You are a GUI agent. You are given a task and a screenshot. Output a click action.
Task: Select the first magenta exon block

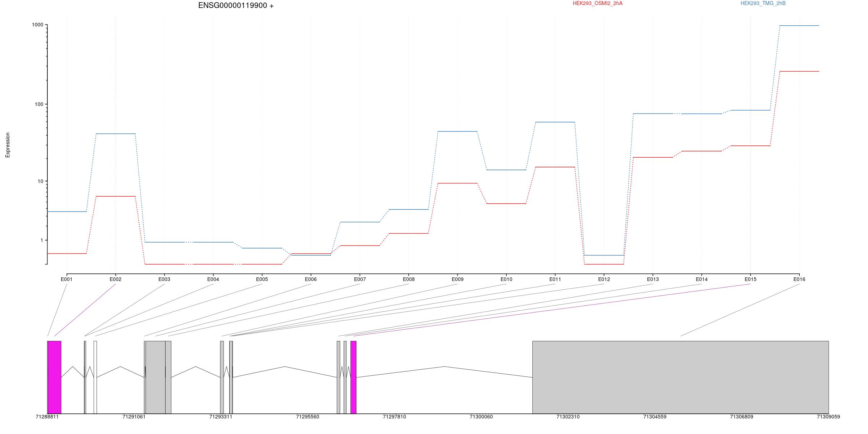(x=54, y=377)
